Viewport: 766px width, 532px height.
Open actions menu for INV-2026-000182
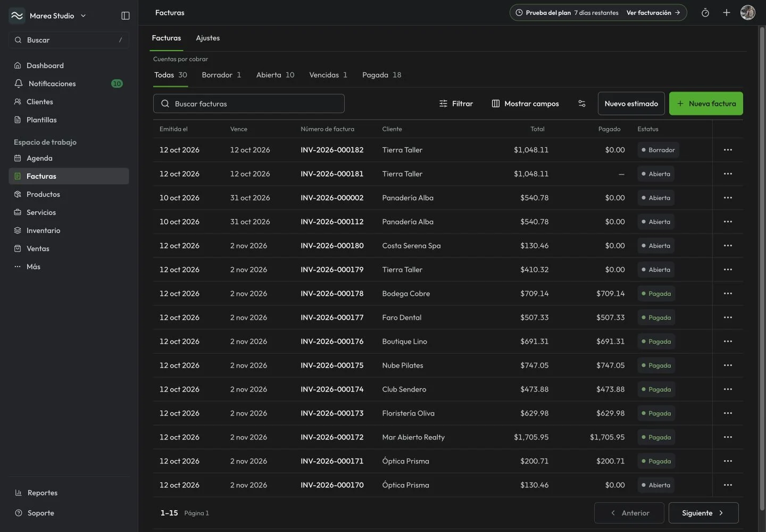pyautogui.click(x=728, y=150)
